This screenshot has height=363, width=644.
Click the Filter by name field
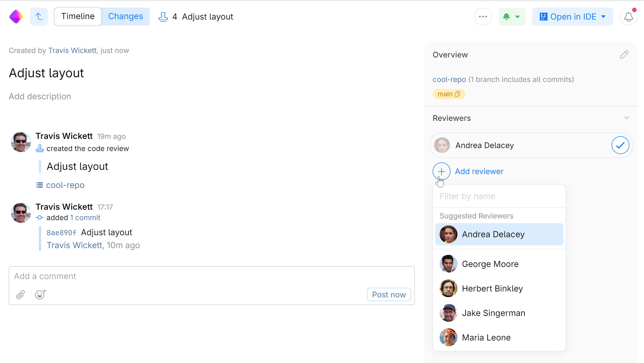click(499, 196)
